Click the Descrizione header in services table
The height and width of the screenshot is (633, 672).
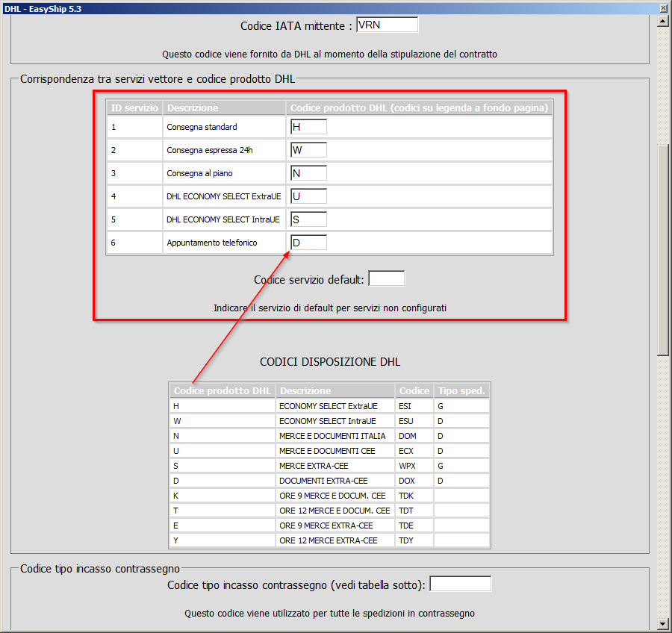pyautogui.click(x=224, y=107)
